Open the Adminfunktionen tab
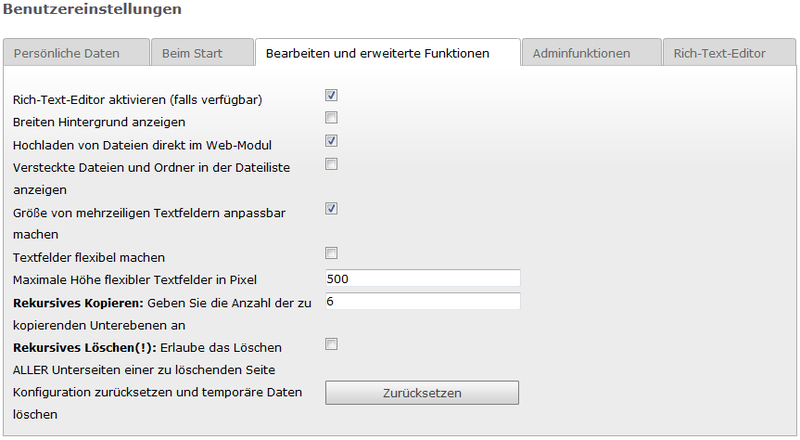Screen dimensions: 800x440 click(x=592, y=53)
